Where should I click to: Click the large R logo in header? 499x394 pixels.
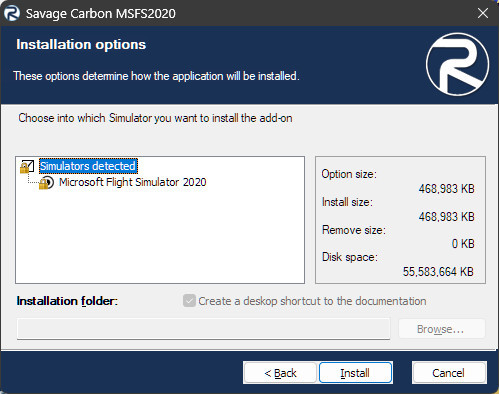[x=457, y=64]
